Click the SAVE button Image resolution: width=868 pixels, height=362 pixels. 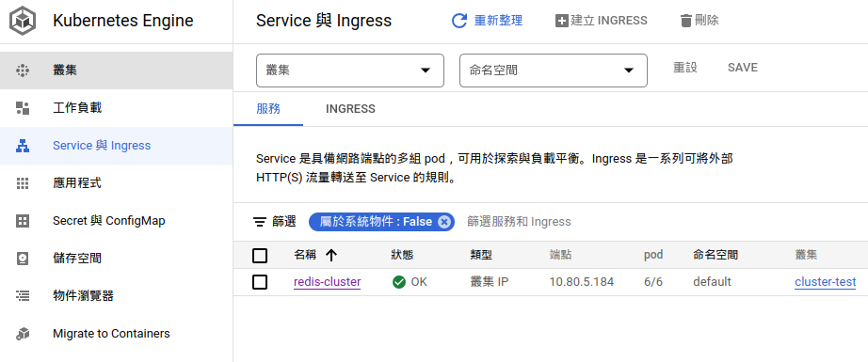click(x=743, y=68)
